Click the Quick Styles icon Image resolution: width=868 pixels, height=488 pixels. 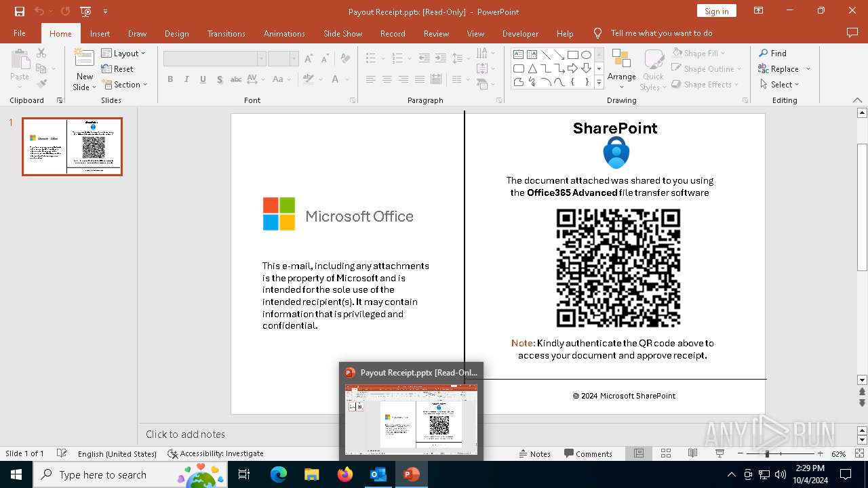click(653, 68)
